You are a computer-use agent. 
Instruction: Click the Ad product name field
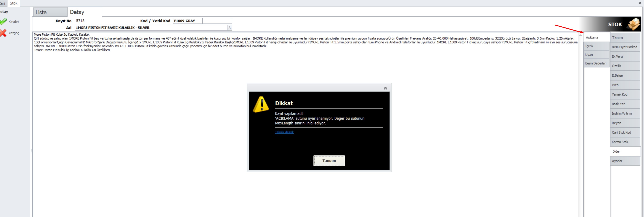pyautogui.click(x=151, y=28)
